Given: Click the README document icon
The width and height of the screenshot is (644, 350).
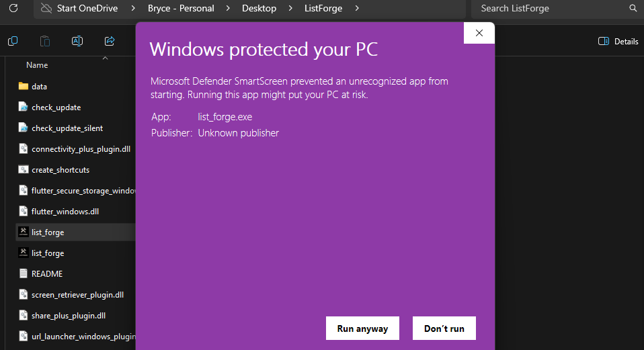Looking at the screenshot, I should (x=24, y=273).
